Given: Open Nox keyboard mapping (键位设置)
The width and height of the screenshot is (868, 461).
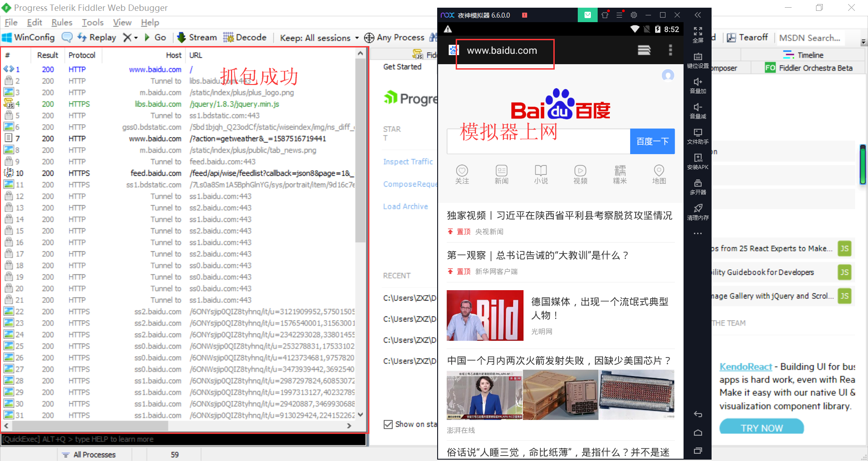Looking at the screenshot, I should tap(698, 60).
